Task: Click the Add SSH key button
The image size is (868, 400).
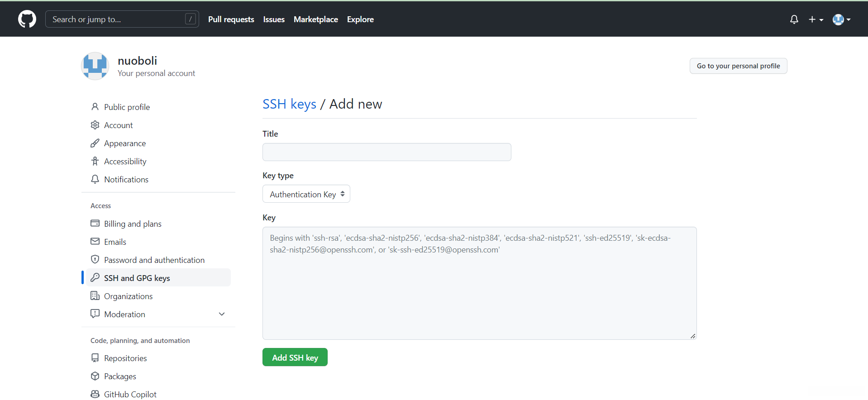Action: tap(295, 357)
